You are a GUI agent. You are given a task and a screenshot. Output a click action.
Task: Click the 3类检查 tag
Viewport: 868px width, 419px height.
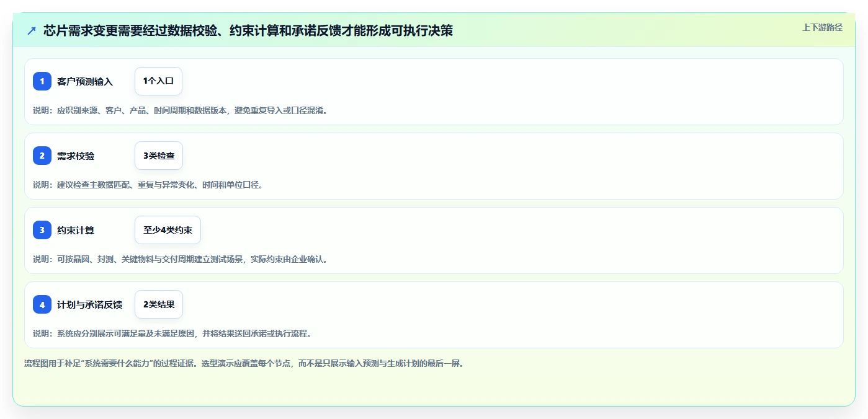pos(159,156)
